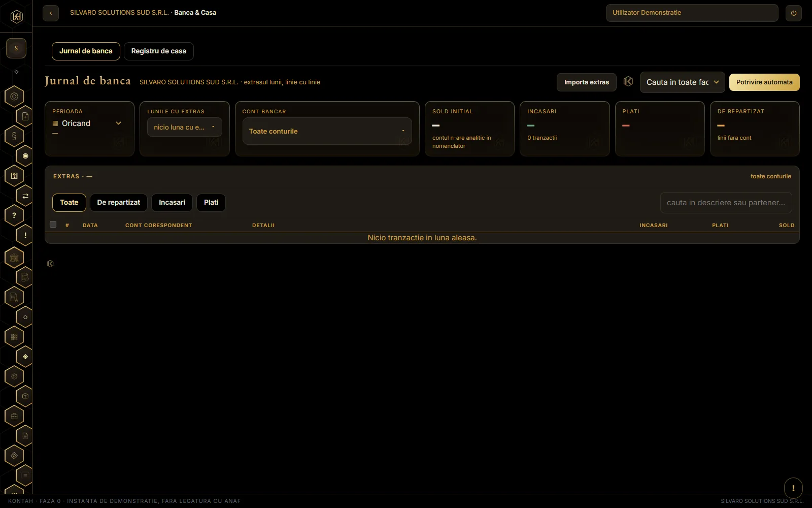Screen dimensions: 812x508
Task: Click the DATA column header
Action: pyautogui.click(x=90, y=225)
